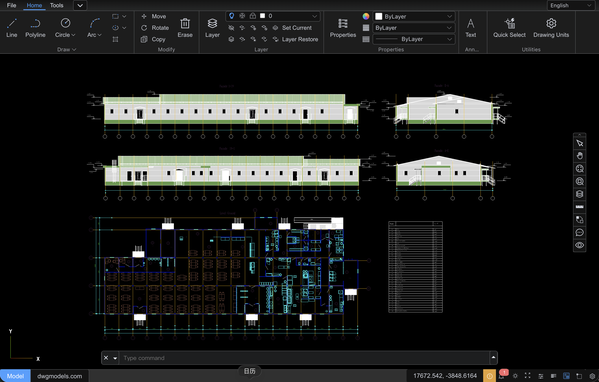Image resolution: width=599 pixels, height=382 pixels.
Task: Select the rectangle draw tool icon
Action: point(115,16)
